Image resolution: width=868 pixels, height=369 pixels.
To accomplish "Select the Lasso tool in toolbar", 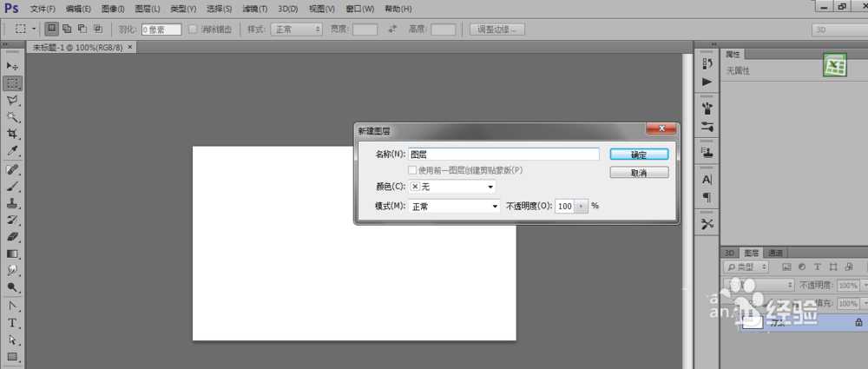I will point(12,100).
